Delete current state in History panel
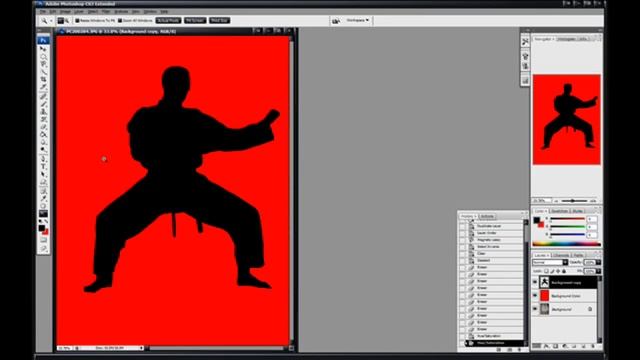 click(519, 350)
